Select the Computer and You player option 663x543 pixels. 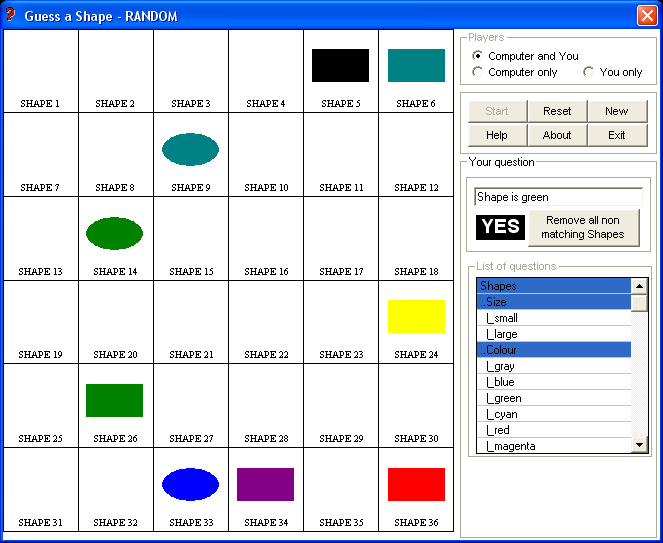[x=478, y=56]
